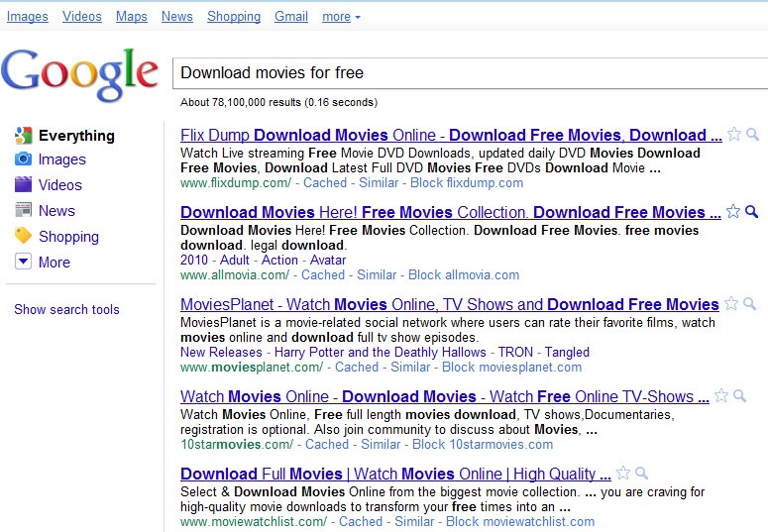Select News text in left sidebar
Screen dimensions: 768x532
[x=56, y=211]
